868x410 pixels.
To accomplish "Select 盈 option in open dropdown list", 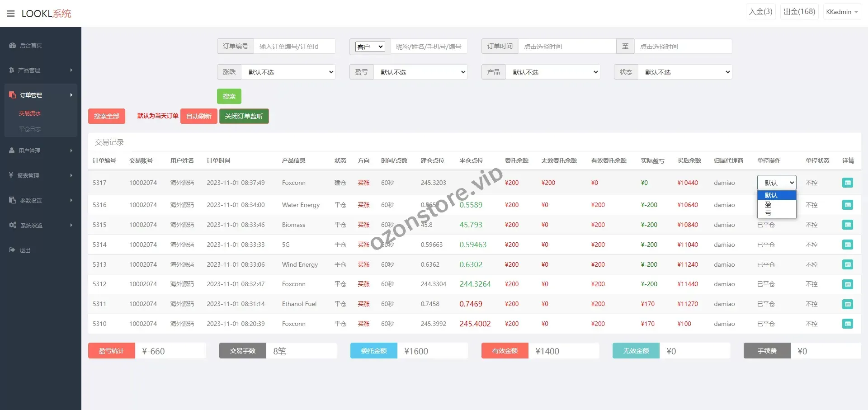I will click(x=768, y=204).
